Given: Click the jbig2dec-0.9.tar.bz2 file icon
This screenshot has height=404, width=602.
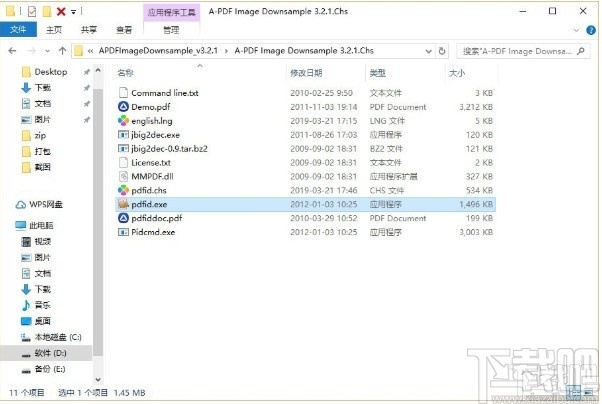Looking at the screenshot, I should (123, 149).
